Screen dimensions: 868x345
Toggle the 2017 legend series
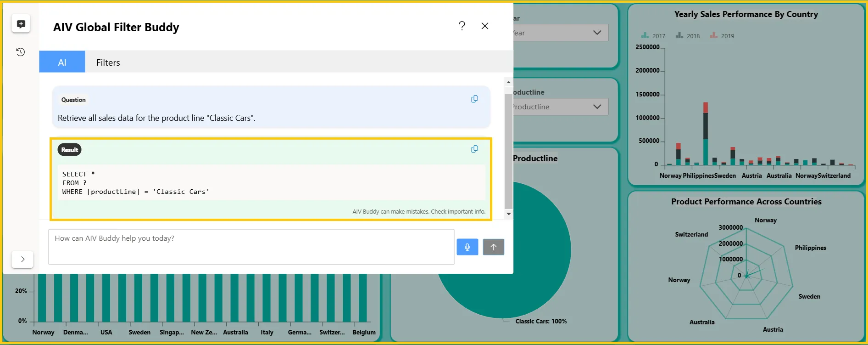653,35
